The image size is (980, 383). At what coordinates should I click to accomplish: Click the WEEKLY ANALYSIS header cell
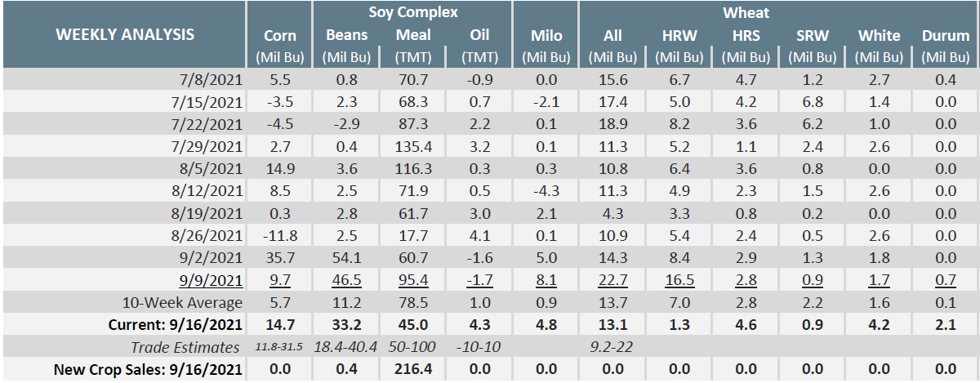tap(124, 34)
